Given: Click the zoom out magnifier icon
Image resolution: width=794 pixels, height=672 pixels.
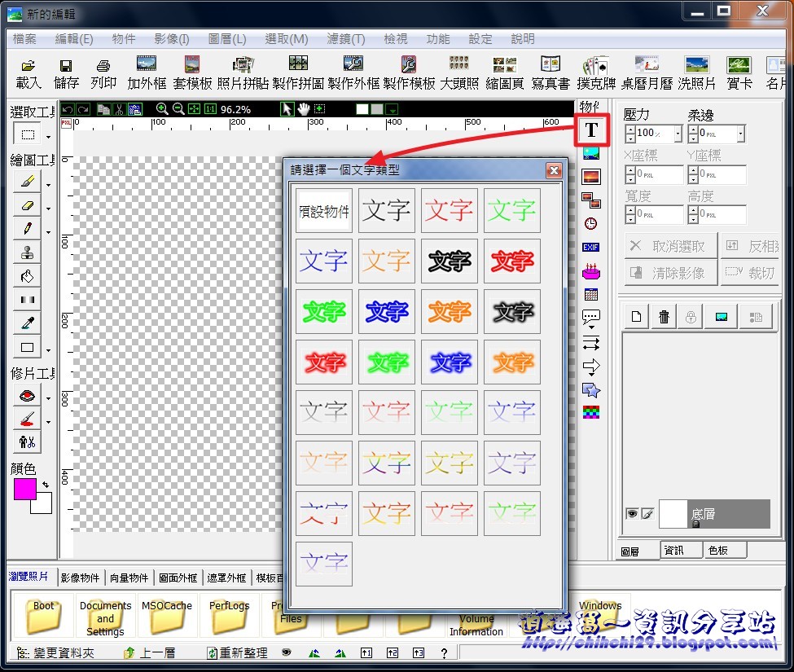Looking at the screenshot, I should click(178, 109).
